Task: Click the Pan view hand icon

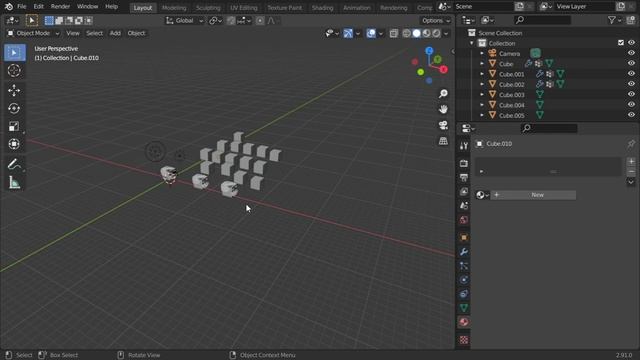Action: pyautogui.click(x=443, y=109)
